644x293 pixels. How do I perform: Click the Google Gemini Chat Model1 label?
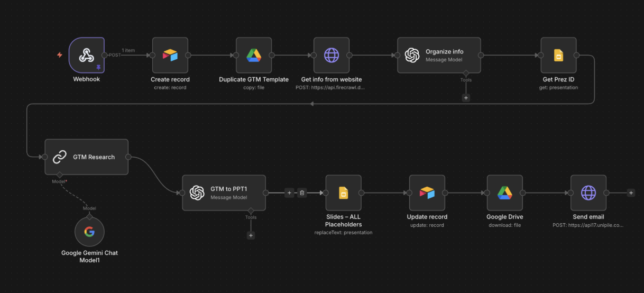pos(89,257)
